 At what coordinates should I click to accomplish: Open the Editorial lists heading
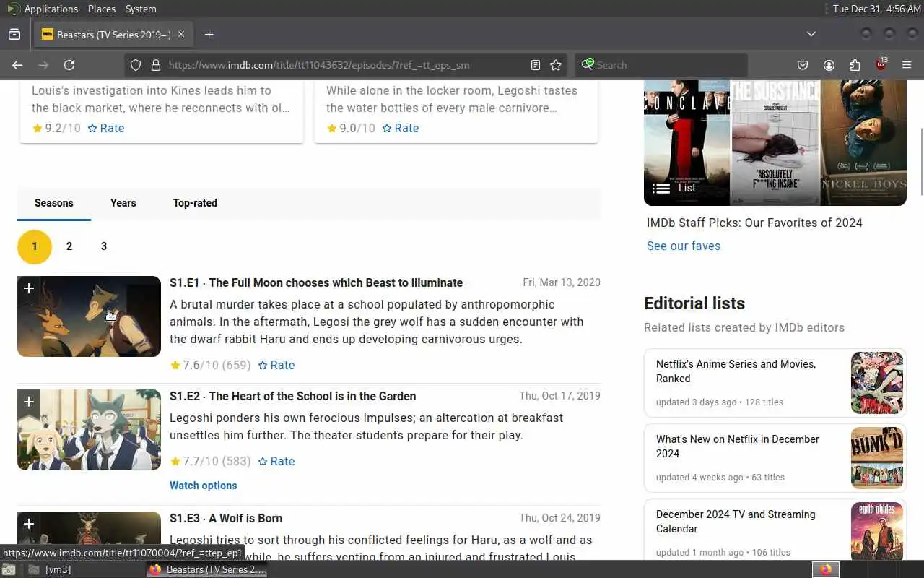pyautogui.click(x=694, y=303)
